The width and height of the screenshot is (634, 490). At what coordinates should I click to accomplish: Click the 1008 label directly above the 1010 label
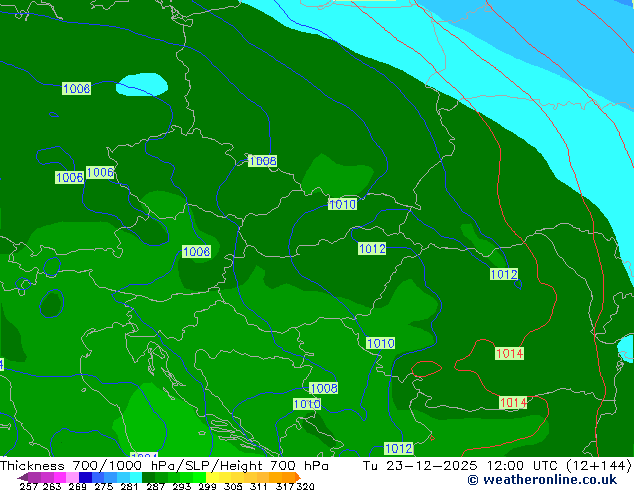coord(323,388)
